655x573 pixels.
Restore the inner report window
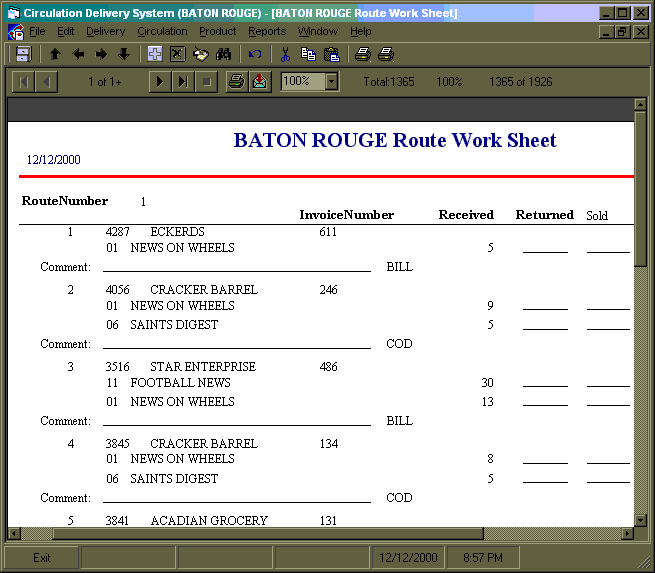[623, 32]
